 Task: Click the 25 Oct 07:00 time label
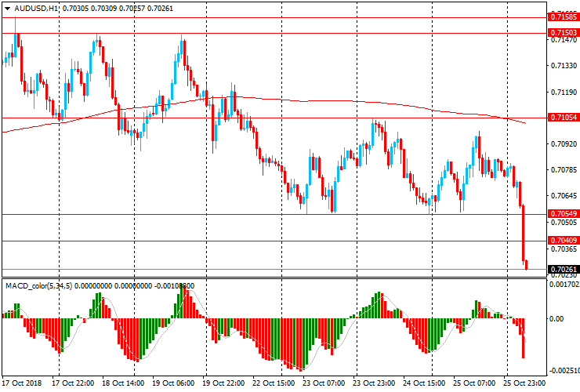tap(474, 383)
